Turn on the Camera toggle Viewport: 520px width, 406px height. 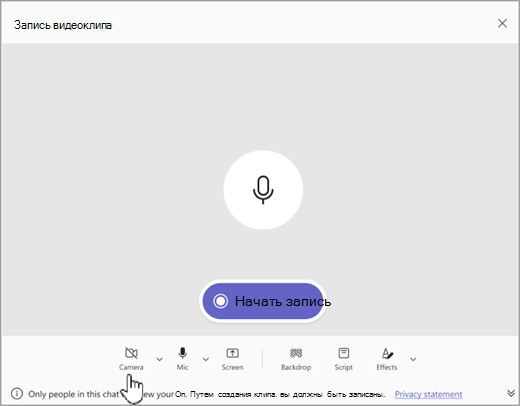[x=131, y=359]
